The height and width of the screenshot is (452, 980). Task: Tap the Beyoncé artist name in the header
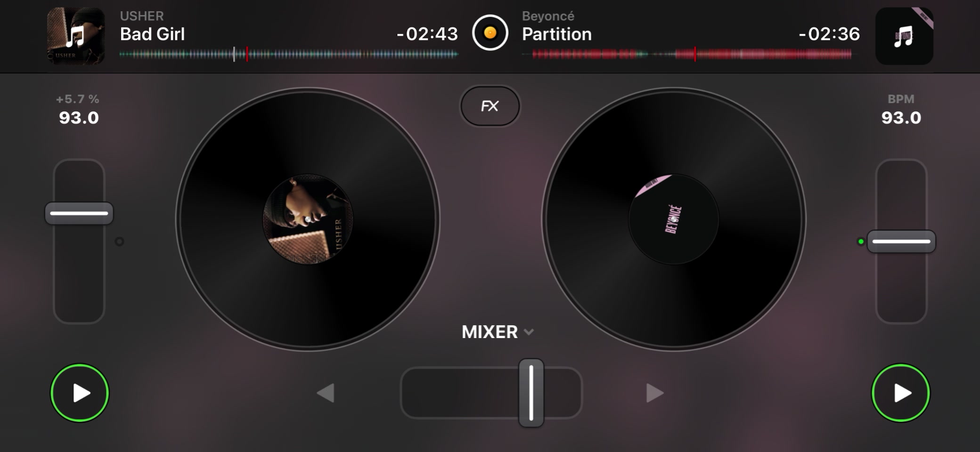point(548,16)
